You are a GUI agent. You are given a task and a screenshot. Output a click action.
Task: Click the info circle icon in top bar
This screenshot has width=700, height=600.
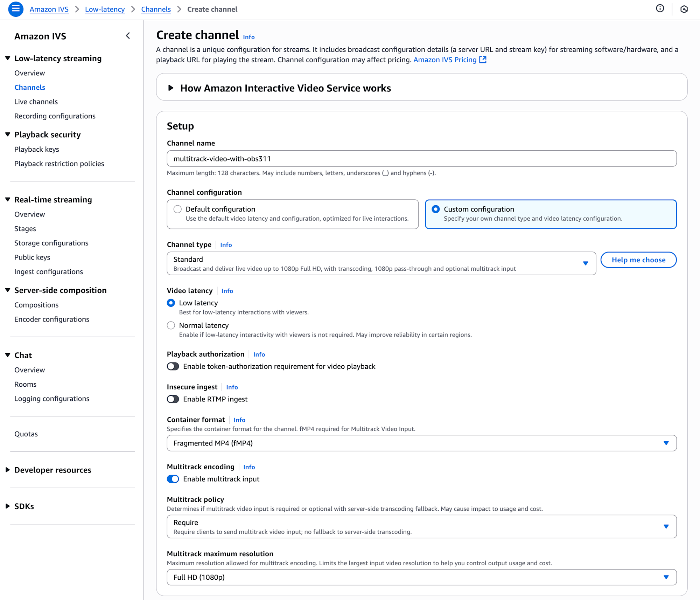pos(660,9)
